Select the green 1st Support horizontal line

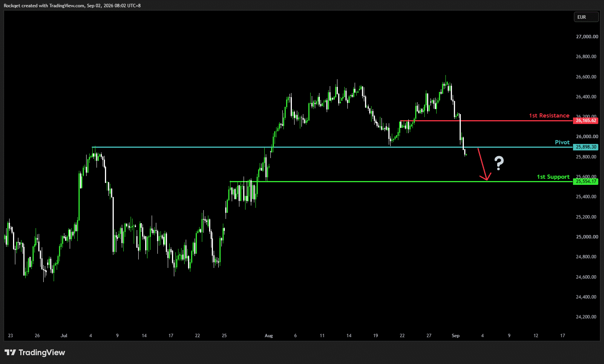click(401, 181)
